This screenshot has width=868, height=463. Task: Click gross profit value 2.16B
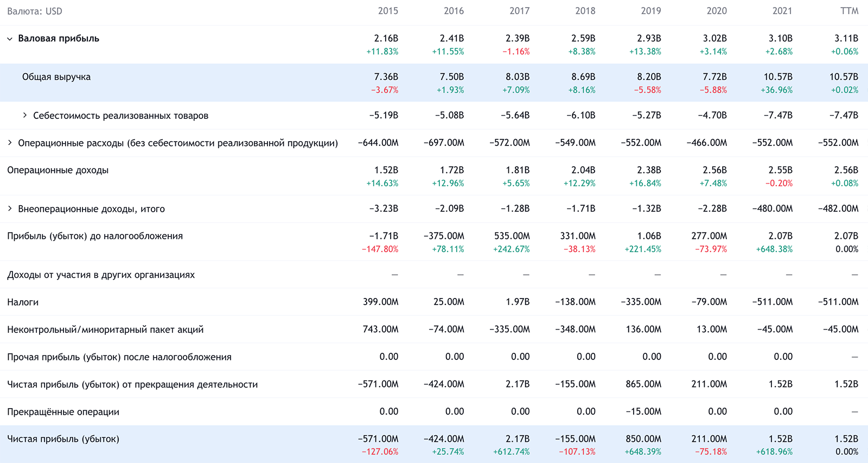pyautogui.click(x=386, y=39)
